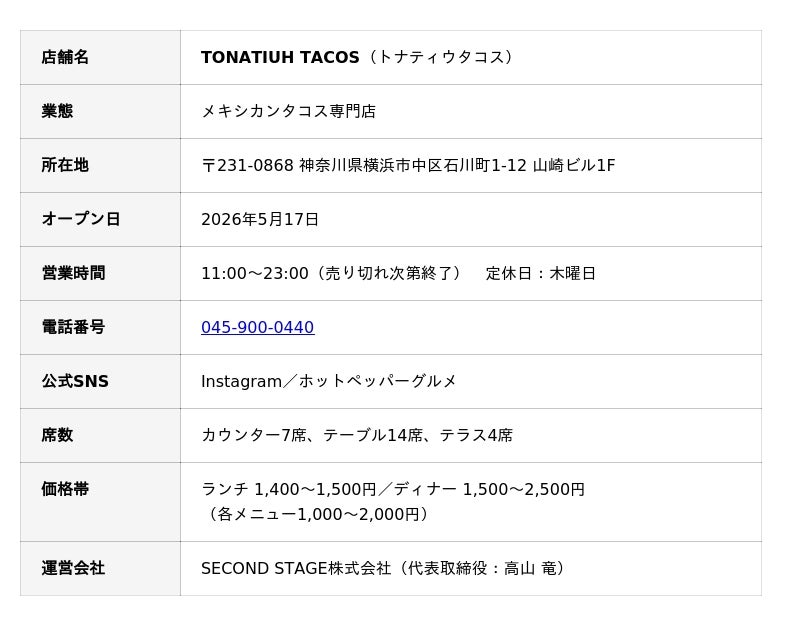Click the ランチ 1,400～1,500円 price line
This screenshot has width=800, height=626.
289,489
